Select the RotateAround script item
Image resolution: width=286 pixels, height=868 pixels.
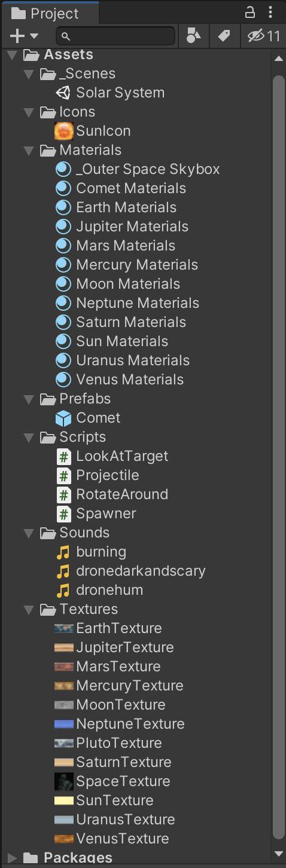(x=112, y=494)
